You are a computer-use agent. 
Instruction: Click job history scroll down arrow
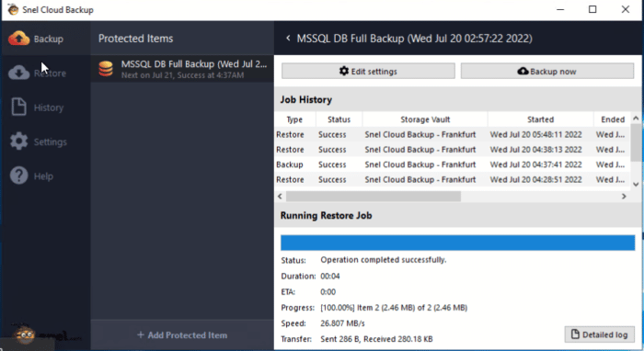(x=636, y=185)
